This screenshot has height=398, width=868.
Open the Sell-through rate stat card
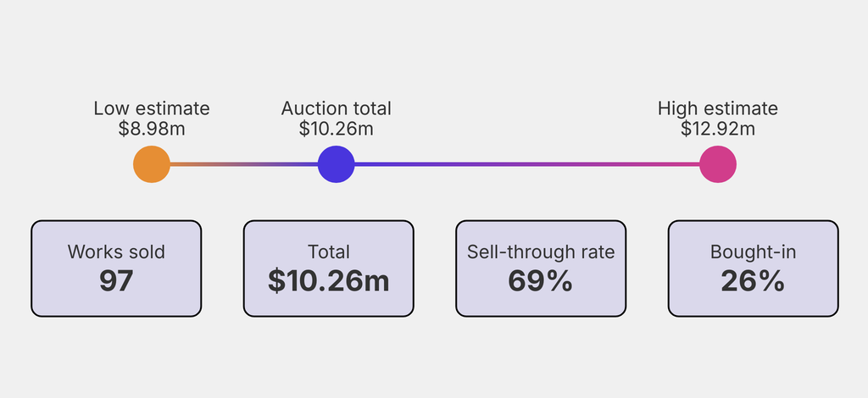(541, 268)
